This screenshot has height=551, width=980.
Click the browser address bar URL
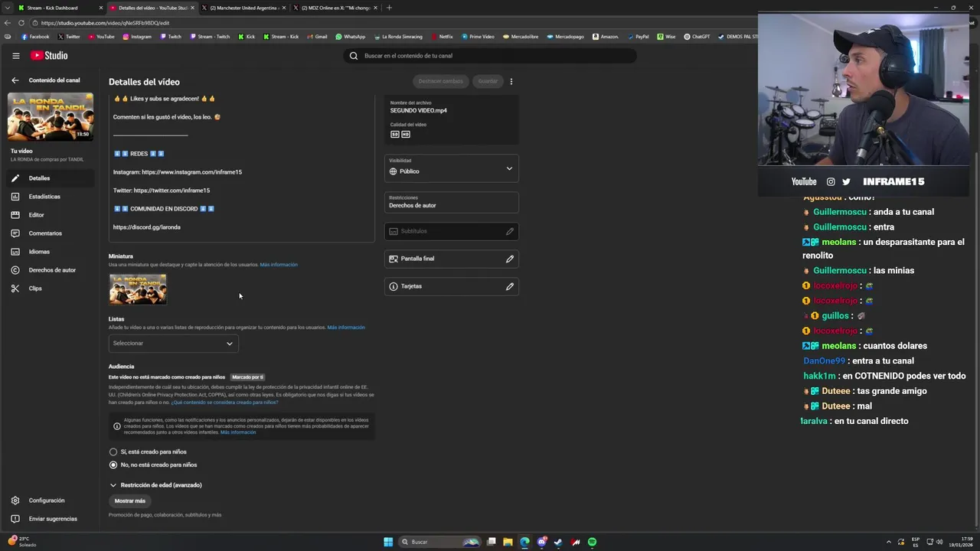pyautogui.click(x=105, y=23)
